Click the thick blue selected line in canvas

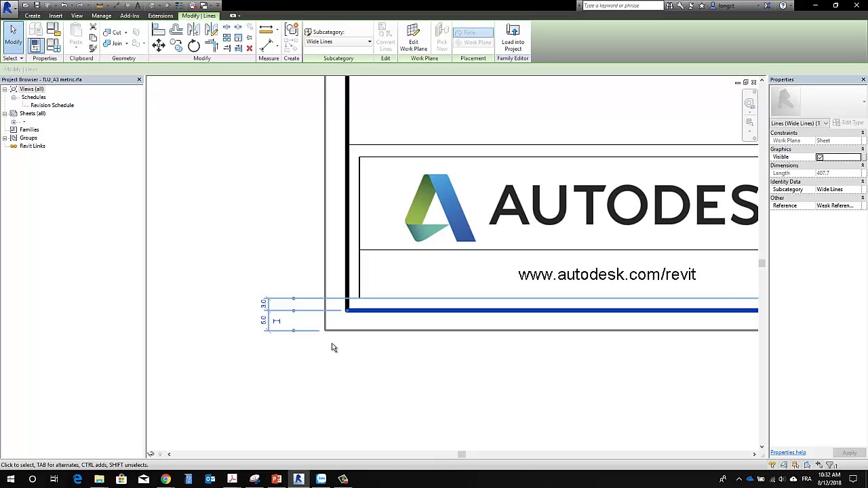tap(552, 310)
